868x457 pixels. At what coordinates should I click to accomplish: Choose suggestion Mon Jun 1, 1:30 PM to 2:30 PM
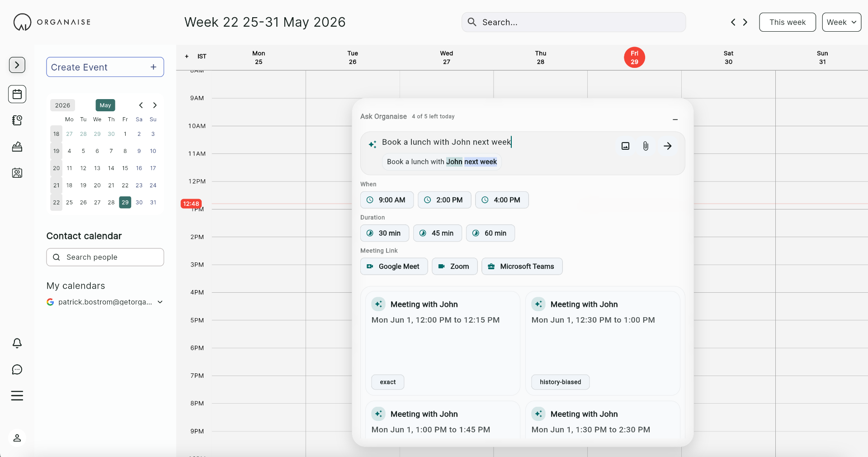(603, 420)
